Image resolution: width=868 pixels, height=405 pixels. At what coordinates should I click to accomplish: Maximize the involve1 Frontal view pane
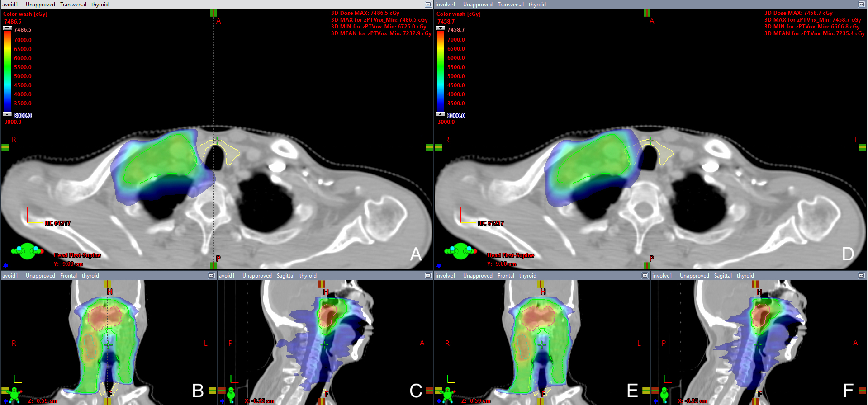pyautogui.click(x=645, y=275)
